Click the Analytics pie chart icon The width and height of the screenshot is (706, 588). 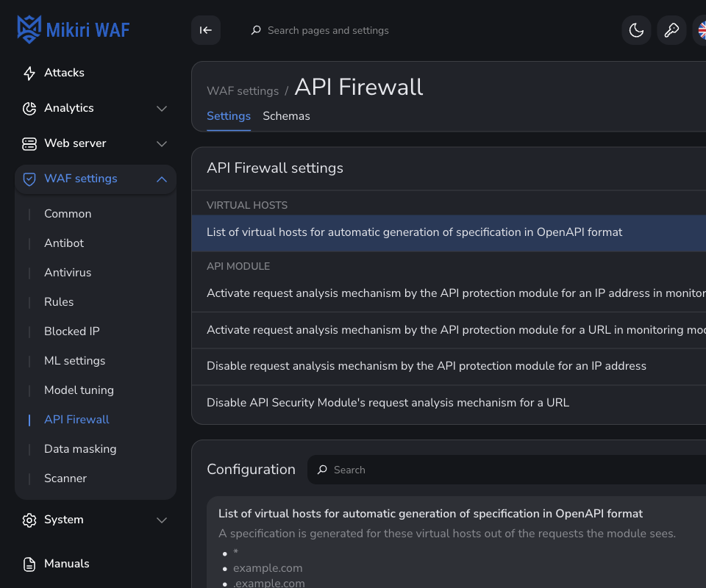[x=29, y=109]
